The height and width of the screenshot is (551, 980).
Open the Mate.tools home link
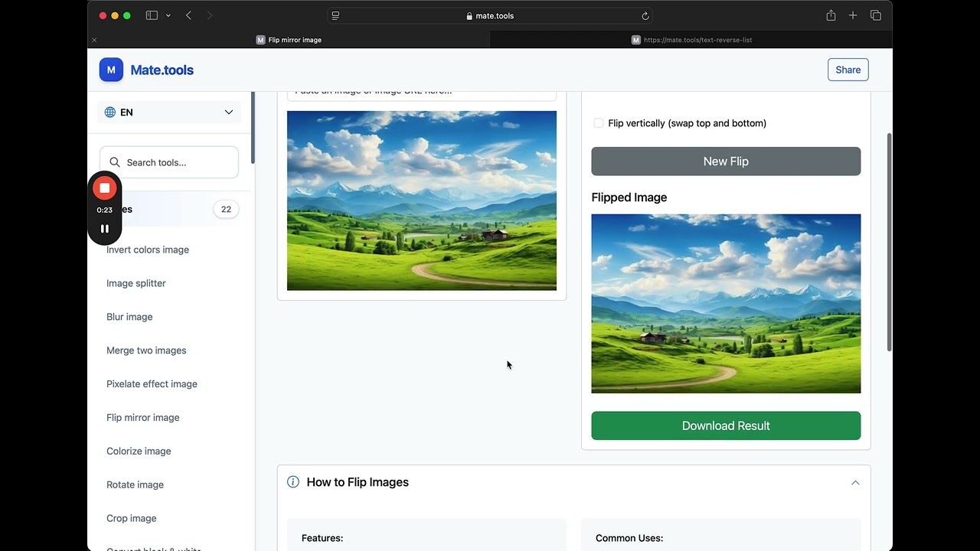coord(162,70)
